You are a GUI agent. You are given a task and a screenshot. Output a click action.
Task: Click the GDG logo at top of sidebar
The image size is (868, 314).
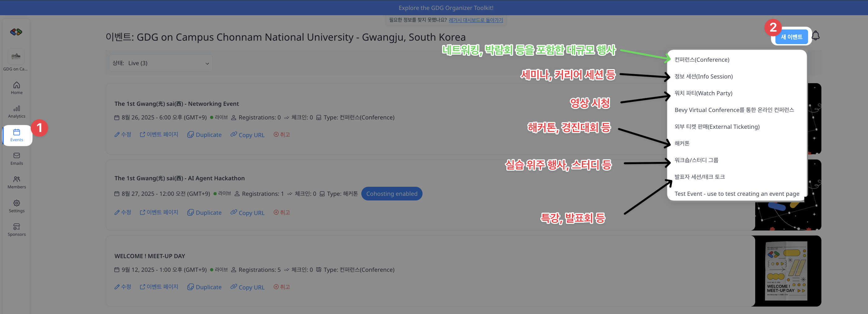[16, 32]
